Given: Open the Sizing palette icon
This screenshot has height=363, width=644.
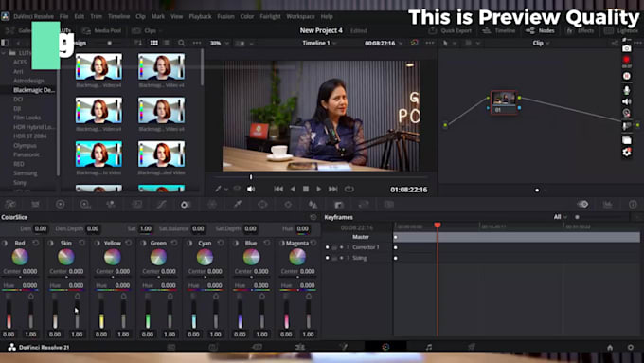Looking at the screenshot, I should [x=364, y=205].
